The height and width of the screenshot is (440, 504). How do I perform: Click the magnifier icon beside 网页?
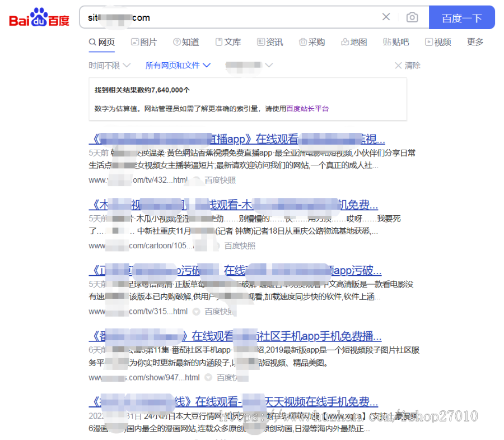(92, 42)
